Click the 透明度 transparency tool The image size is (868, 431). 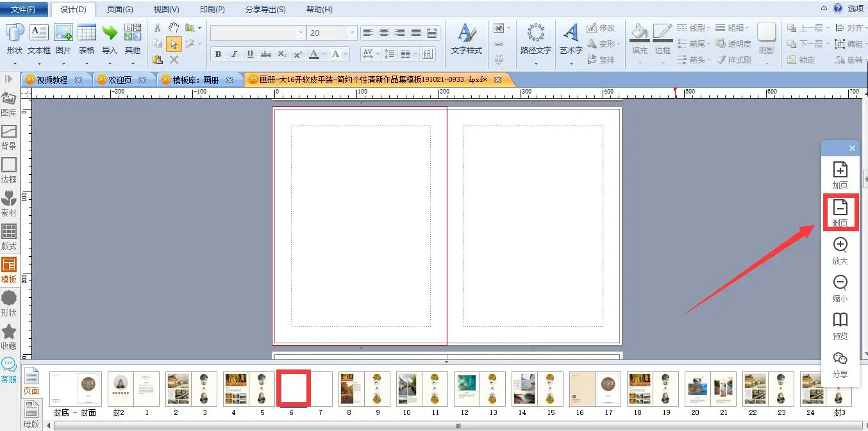pos(733,44)
